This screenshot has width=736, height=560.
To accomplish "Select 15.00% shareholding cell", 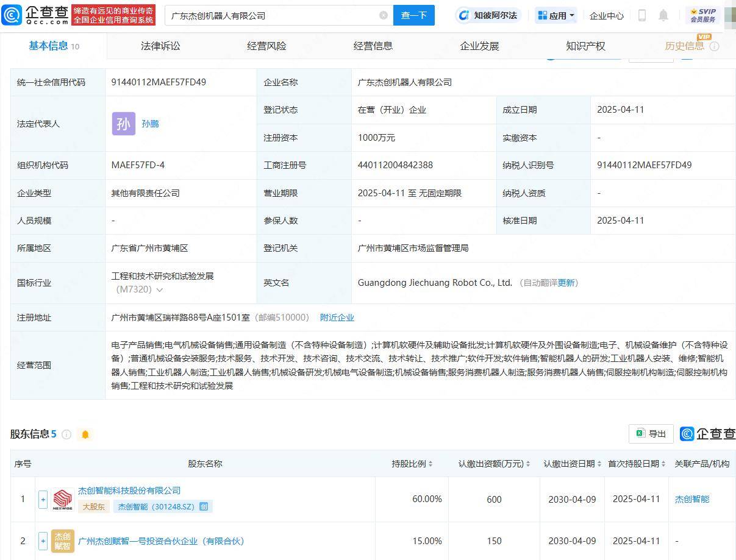I will 427,541.
